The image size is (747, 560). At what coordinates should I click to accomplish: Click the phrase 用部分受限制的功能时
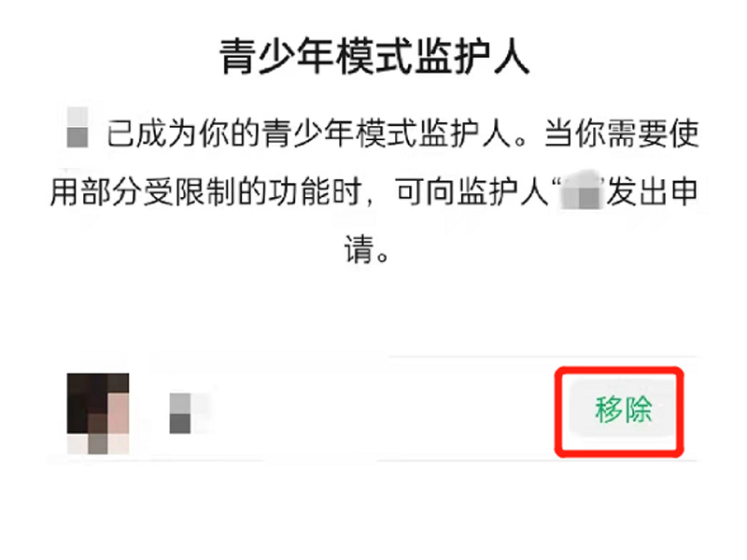[204, 192]
